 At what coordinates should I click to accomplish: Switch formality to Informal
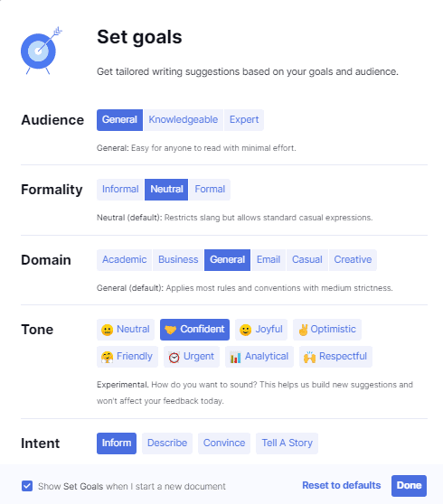120,190
